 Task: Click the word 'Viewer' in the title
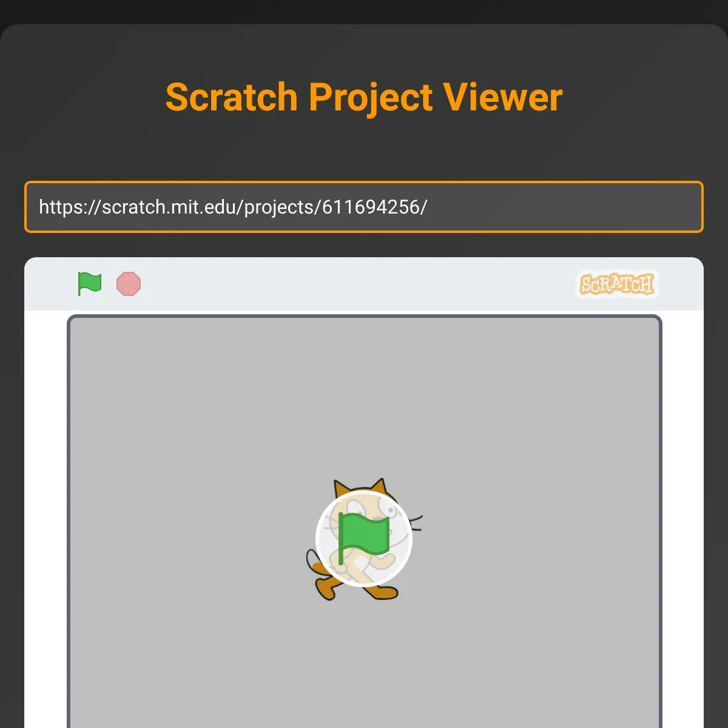(x=503, y=97)
